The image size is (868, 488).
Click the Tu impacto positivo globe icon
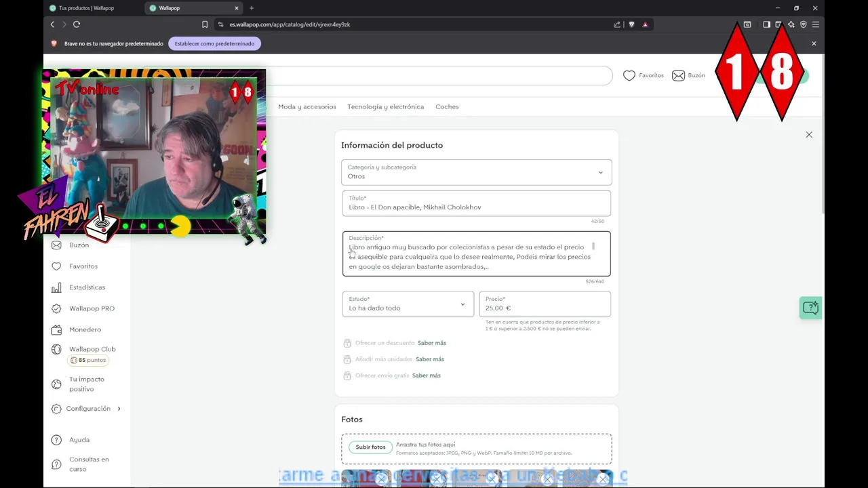(x=56, y=384)
